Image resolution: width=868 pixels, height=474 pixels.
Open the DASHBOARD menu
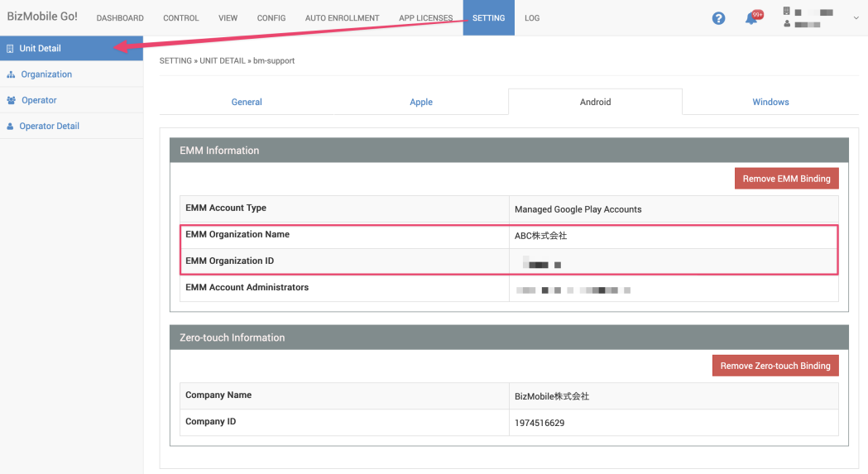pyautogui.click(x=120, y=18)
